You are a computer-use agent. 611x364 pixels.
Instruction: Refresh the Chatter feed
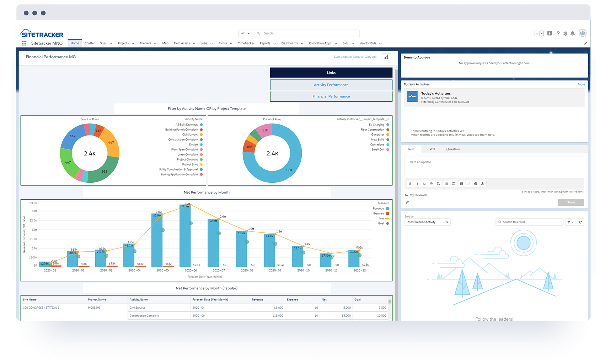[580, 222]
